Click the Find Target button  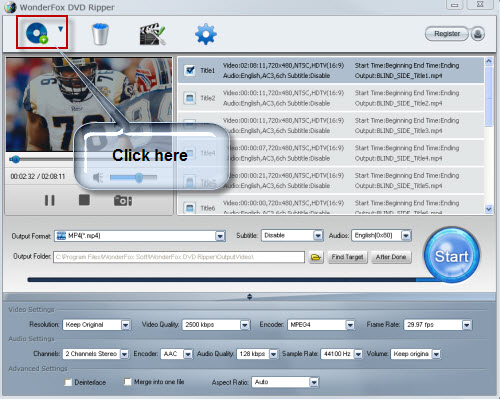347,257
